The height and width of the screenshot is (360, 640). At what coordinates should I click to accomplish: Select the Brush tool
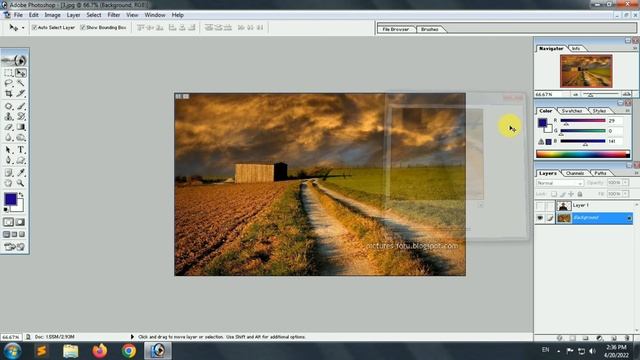point(21,106)
